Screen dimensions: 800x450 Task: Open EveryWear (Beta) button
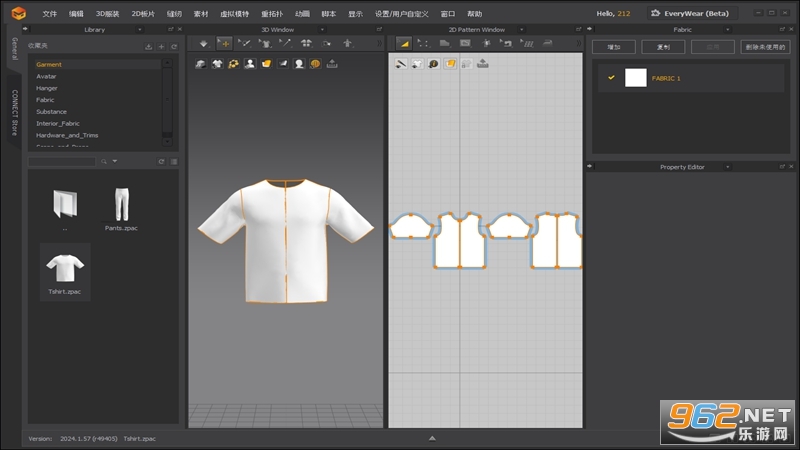[x=691, y=13]
